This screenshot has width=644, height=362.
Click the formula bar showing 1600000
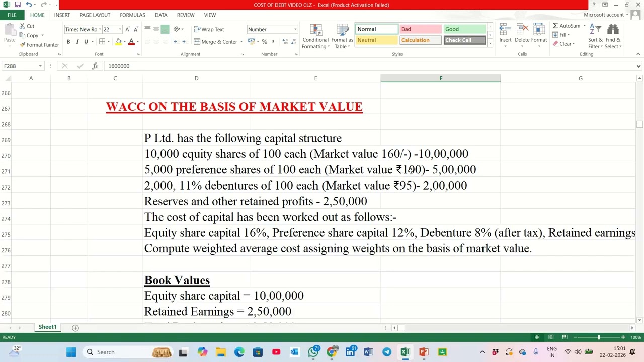click(370, 66)
